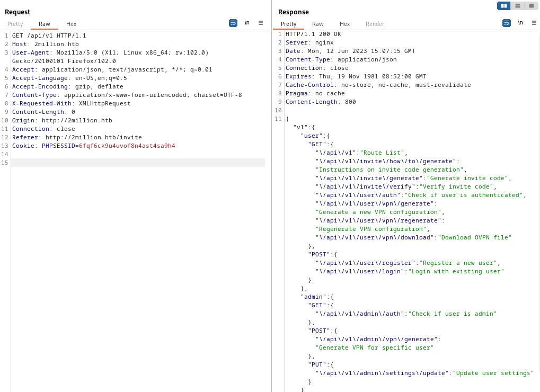Click the Content-Length: 800 response header
Viewport: 540px width, 392px height.
(321, 102)
